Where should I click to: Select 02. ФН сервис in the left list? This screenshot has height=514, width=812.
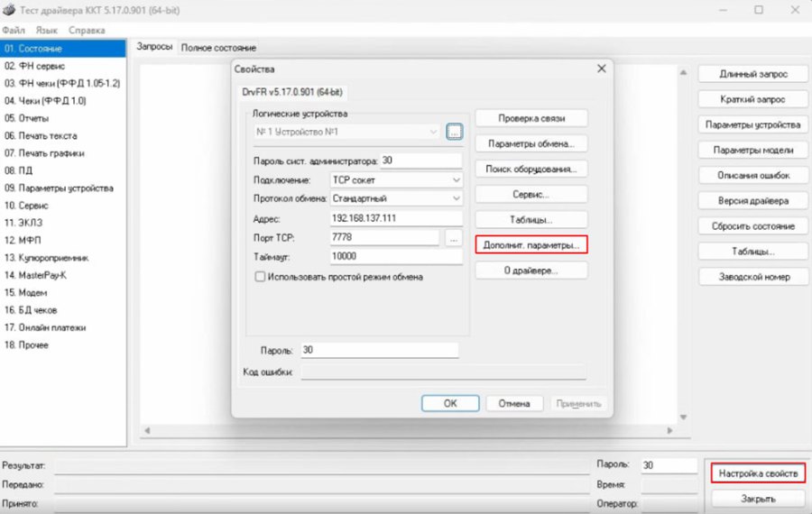[62, 66]
